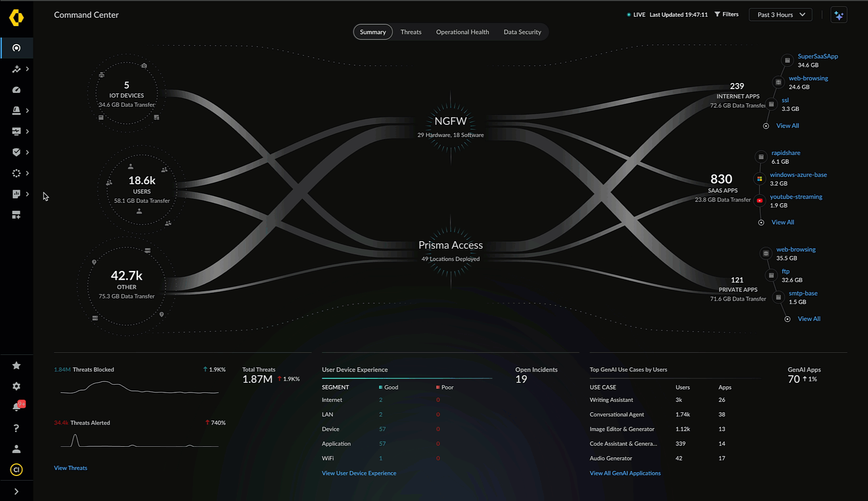The height and width of the screenshot is (501, 868).
Task: Open the Command Center sidebar icon
Action: tap(16, 48)
